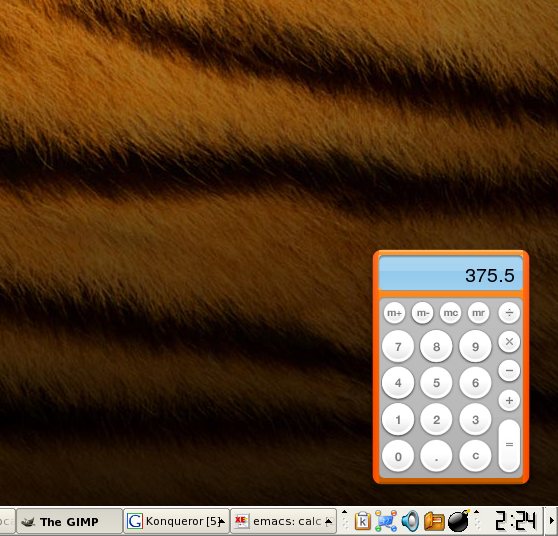558x536 pixels.
Task: Tap calculator digit 8
Action: [436, 346]
